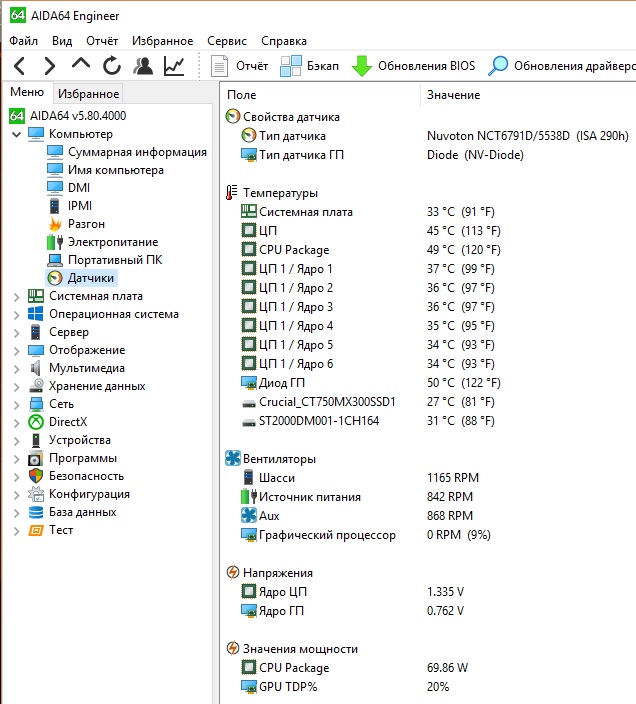
Task: Open the Вид menu
Action: pyautogui.click(x=62, y=41)
